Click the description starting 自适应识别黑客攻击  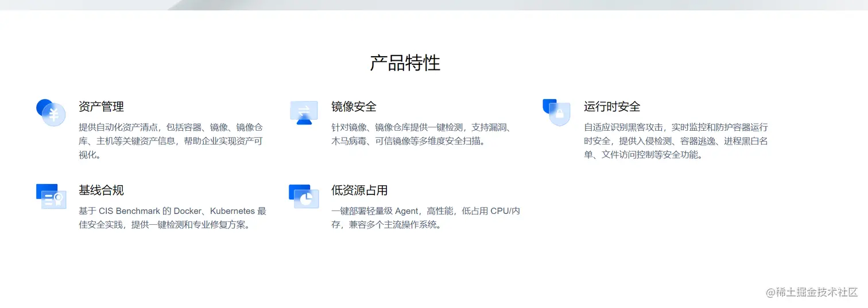coord(676,141)
